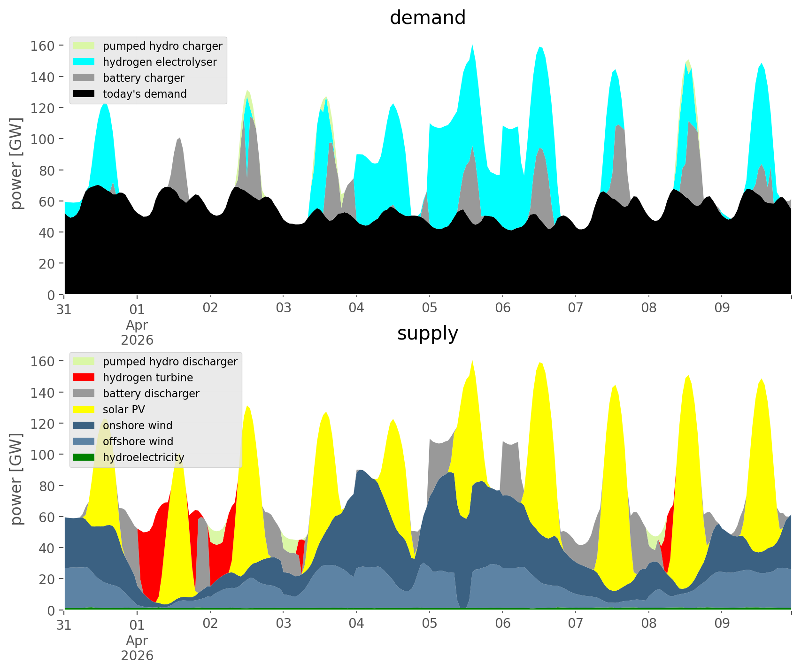The width and height of the screenshot is (801, 672).
Task: Click the demand chart's y-axis label
Action: [16, 163]
